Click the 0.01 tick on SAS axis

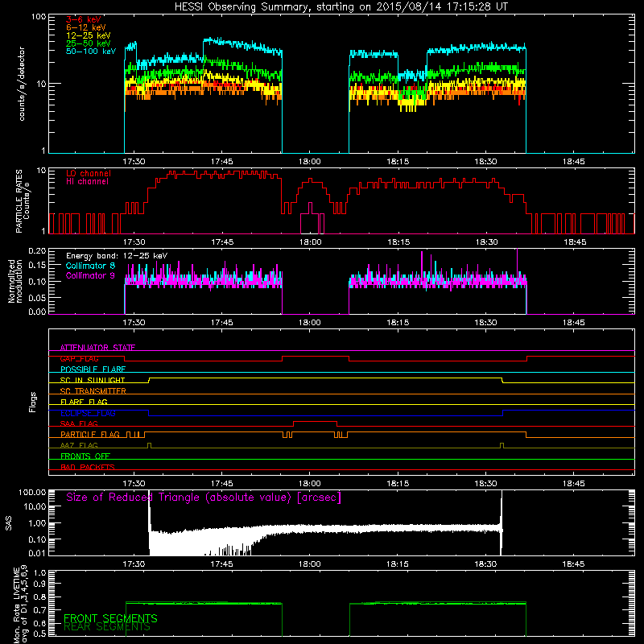pos(37,553)
